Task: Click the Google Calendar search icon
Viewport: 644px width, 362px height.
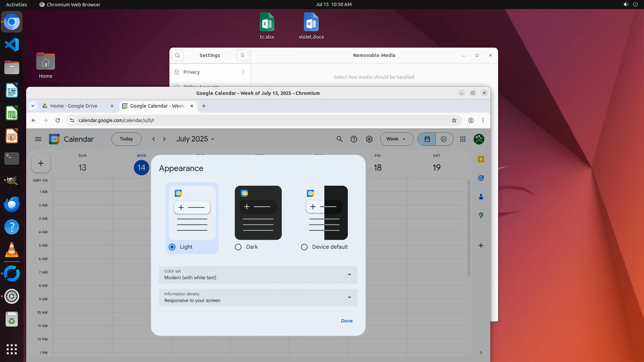Action: pyautogui.click(x=339, y=139)
